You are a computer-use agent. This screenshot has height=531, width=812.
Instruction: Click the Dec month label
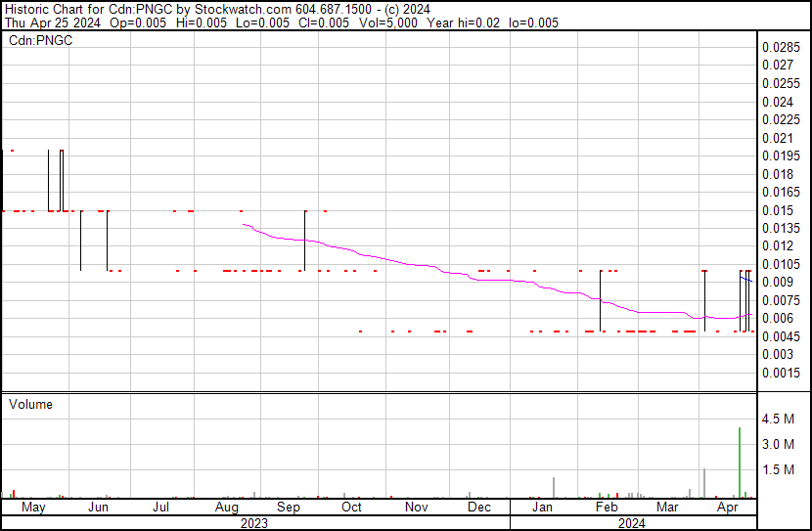479,508
